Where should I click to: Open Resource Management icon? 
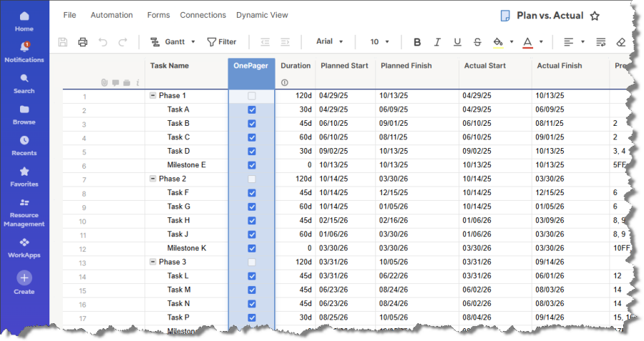pyautogui.click(x=24, y=202)
